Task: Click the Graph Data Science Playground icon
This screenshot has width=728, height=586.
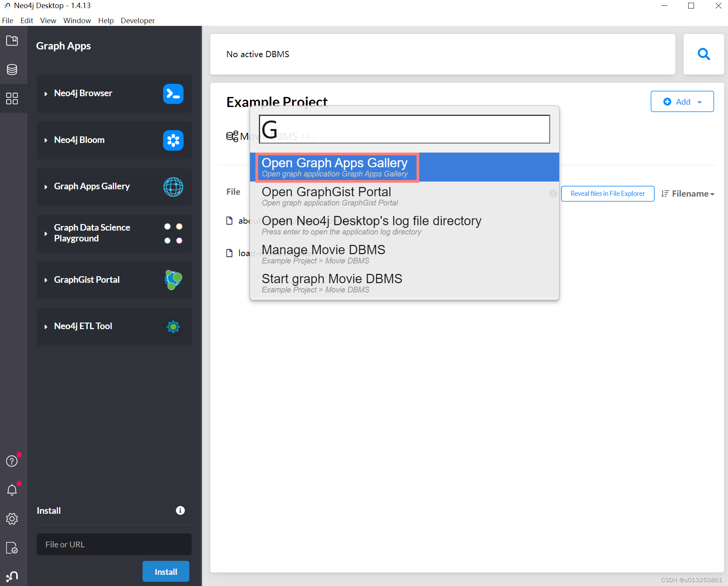Action: coord(173,233)
